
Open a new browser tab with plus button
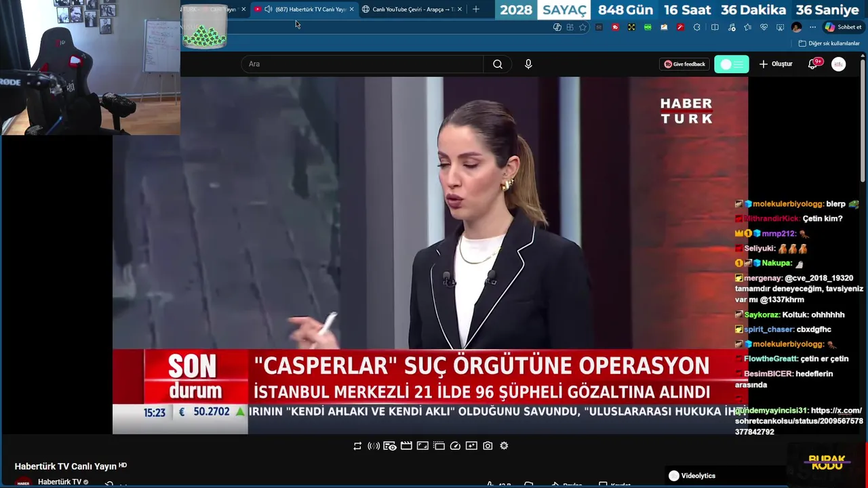pos(476,9)
